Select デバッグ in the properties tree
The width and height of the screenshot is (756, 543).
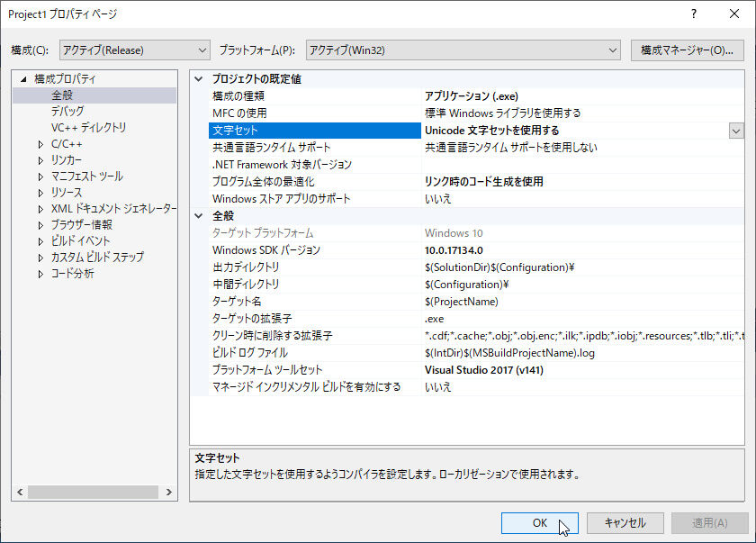[x=66, y=110]
